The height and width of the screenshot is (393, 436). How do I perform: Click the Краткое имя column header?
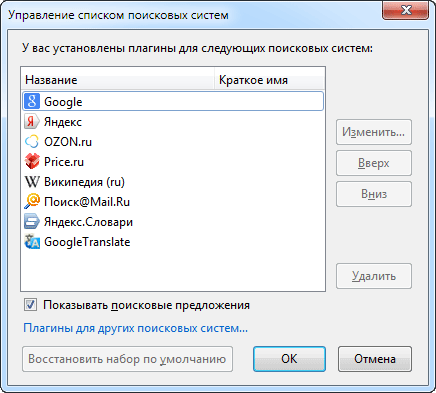tap(269, 80)
